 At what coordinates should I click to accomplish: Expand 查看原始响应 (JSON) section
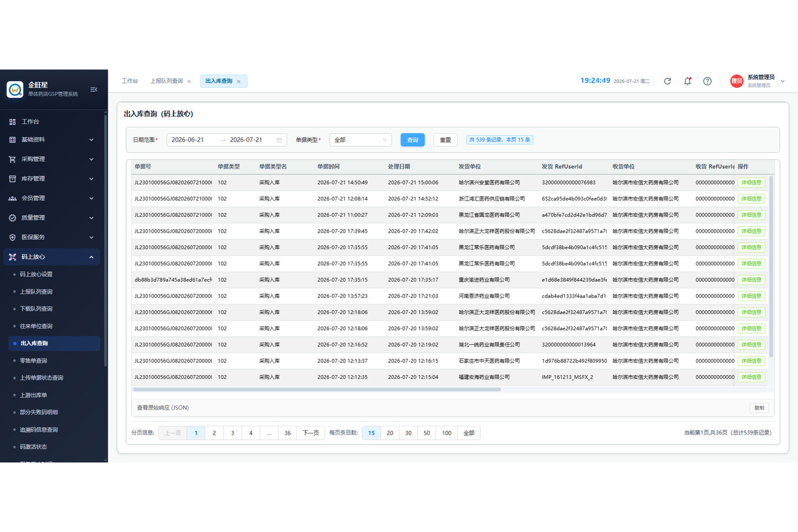click(x=163, y=408)
